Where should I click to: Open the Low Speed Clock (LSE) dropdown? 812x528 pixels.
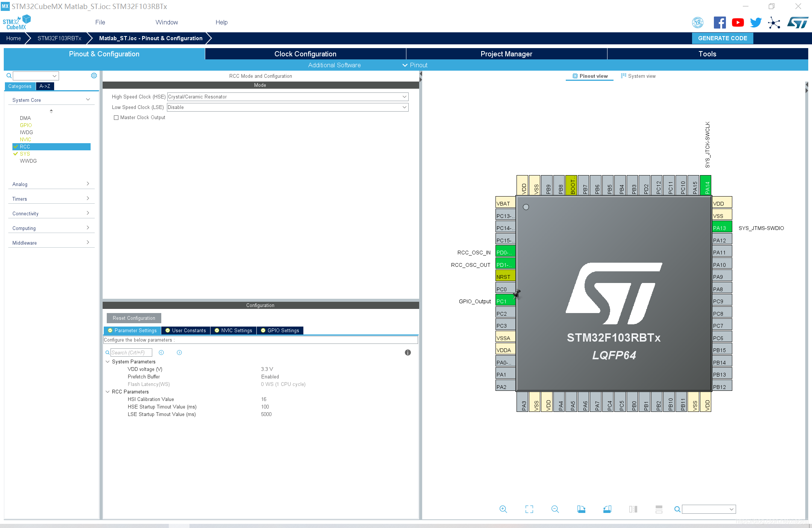288,107
